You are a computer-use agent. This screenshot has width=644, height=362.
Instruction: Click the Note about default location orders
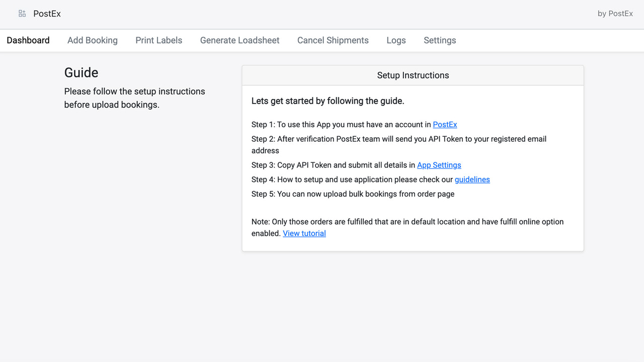coord(407,222)
